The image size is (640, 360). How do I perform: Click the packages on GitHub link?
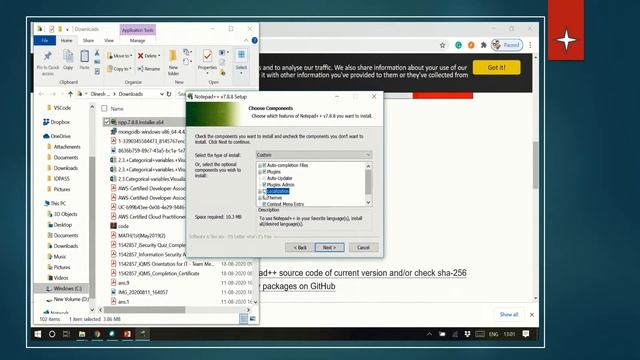[x=299, y=286]
